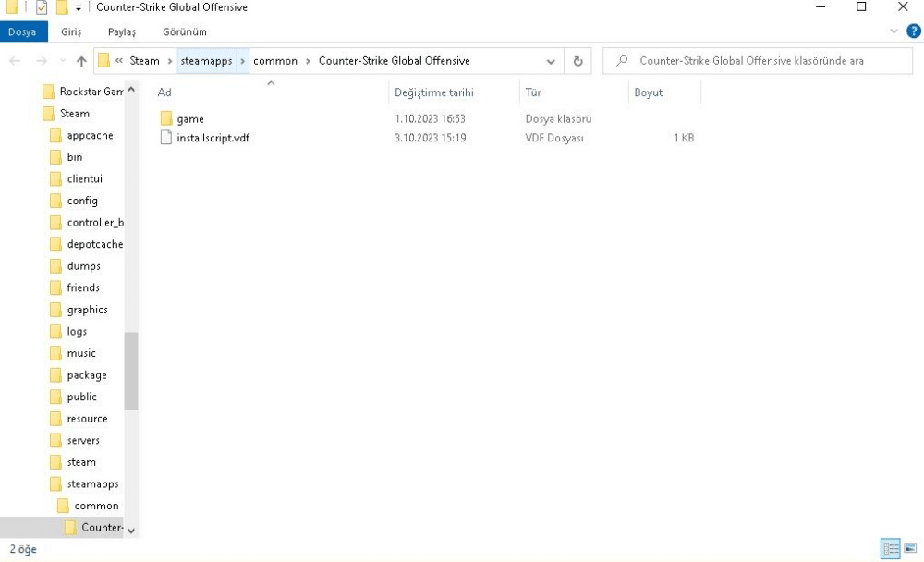This screenshot has height=562, width=924.
Task: Click the Refresh button beside address bar
Action: 578,62
